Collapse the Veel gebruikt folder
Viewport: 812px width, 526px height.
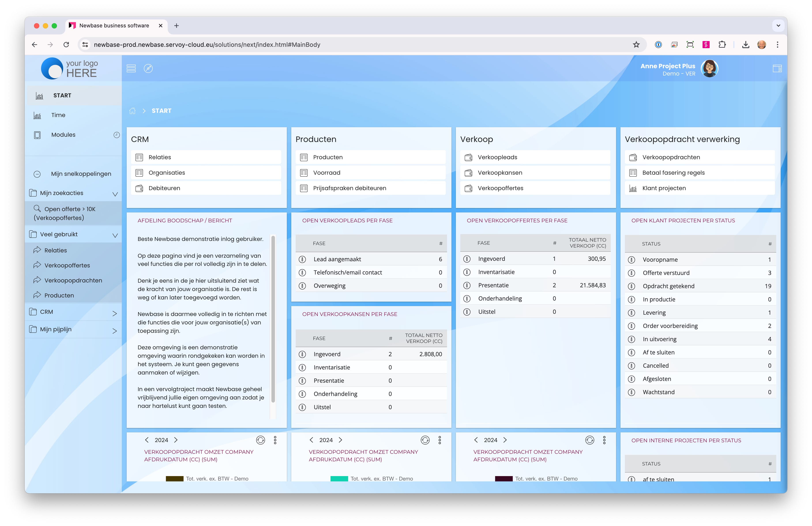(115, 235)
